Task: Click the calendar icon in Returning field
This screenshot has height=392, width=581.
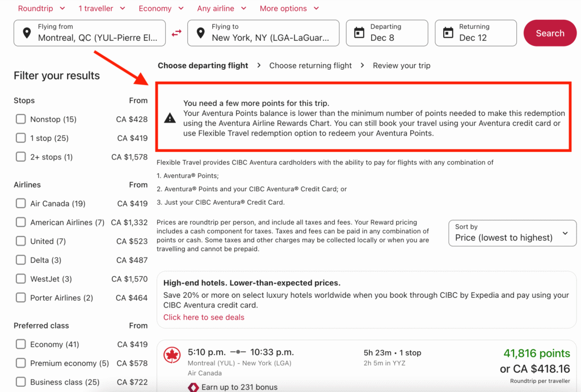Action: coord(448,33)
